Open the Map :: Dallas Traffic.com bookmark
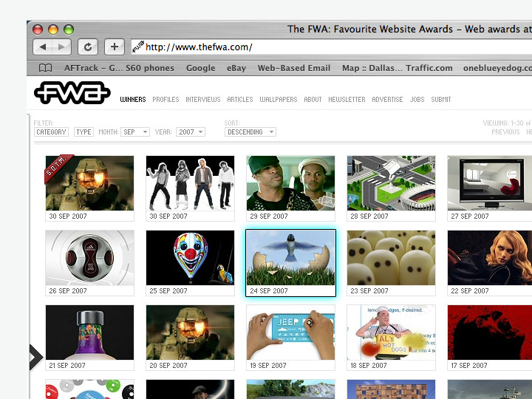This screenshot has height=399, width=532. click(x=398, y=68)
